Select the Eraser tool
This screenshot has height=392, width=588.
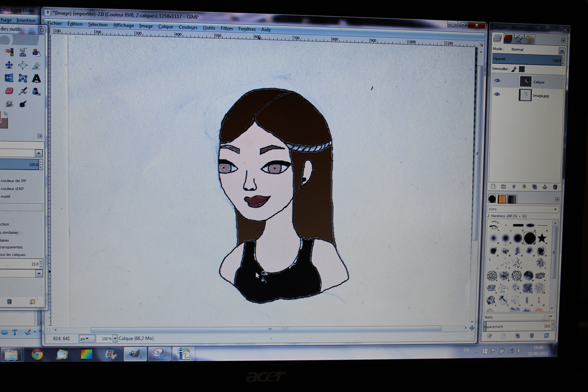point(9,91)
